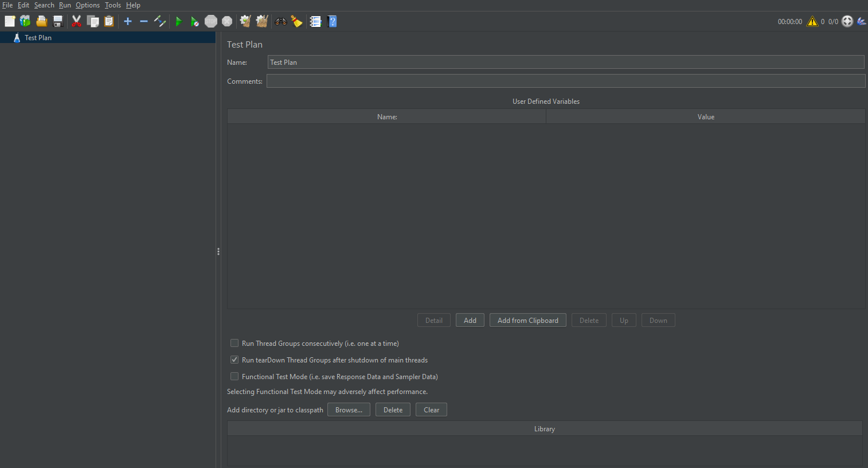Open the Options menu
The image size is (868, 468).
coord(88,5)
